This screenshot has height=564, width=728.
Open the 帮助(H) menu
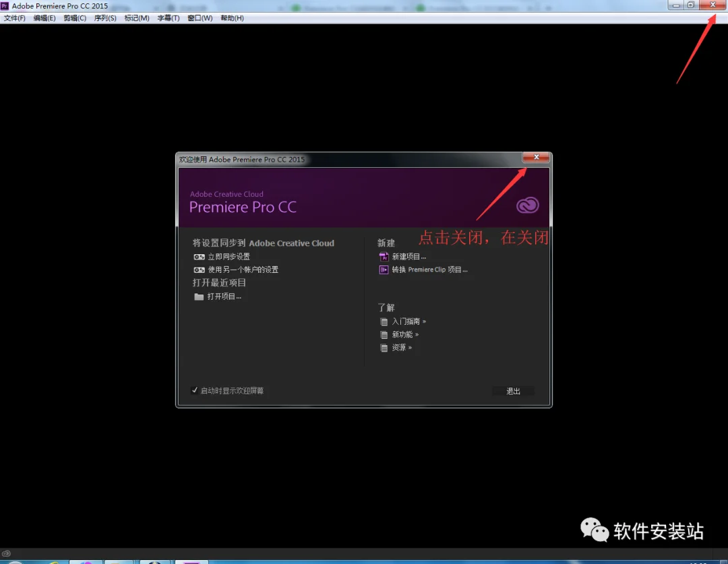(232, 18)
